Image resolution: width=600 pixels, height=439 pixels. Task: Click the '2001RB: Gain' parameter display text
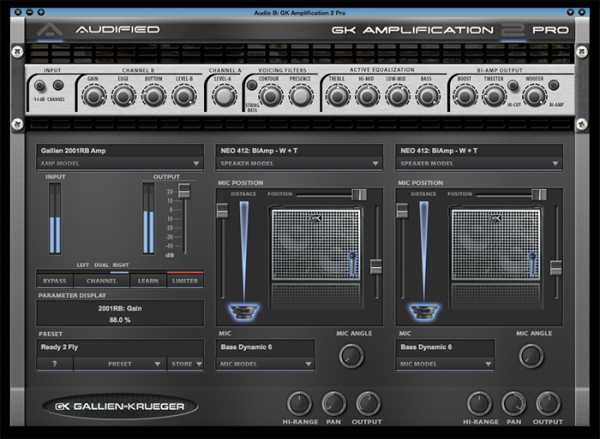120,308
